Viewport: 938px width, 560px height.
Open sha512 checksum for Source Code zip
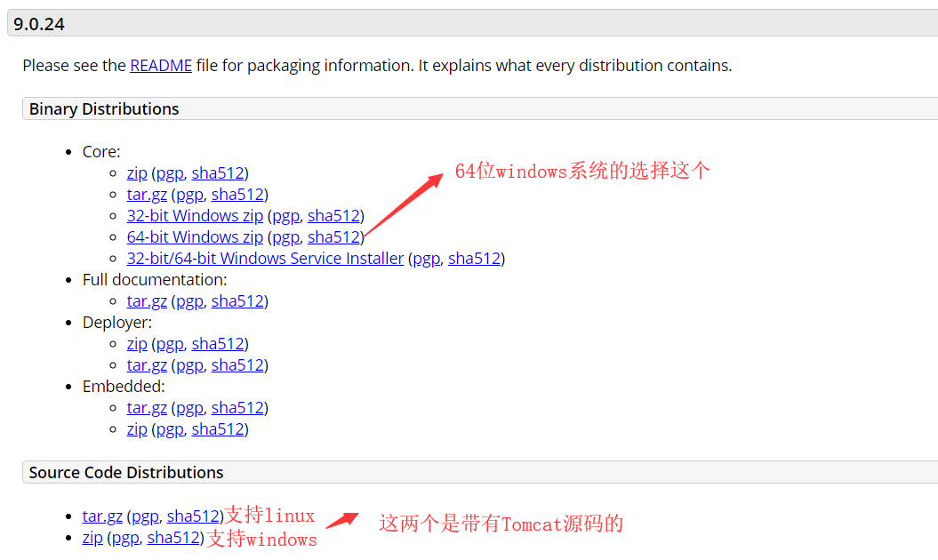tap(173, 538)
